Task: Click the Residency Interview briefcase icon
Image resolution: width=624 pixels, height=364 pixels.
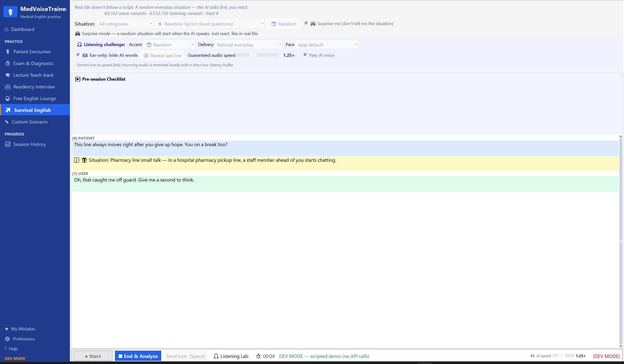Action: click(x=8, y=87)
